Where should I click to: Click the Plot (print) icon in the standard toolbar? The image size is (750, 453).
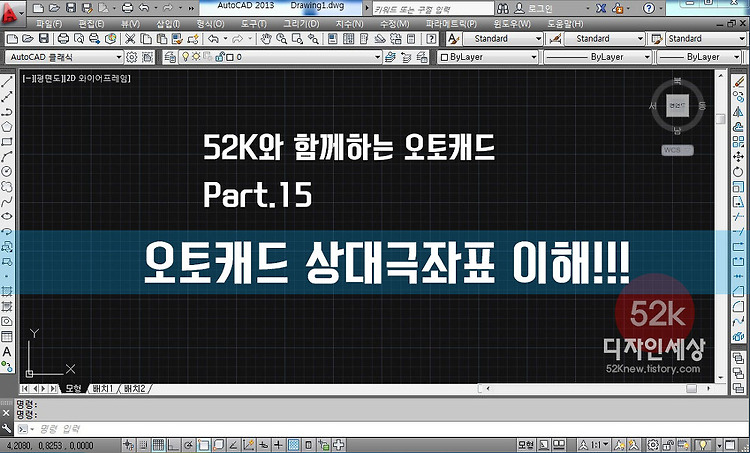point(63,39)
